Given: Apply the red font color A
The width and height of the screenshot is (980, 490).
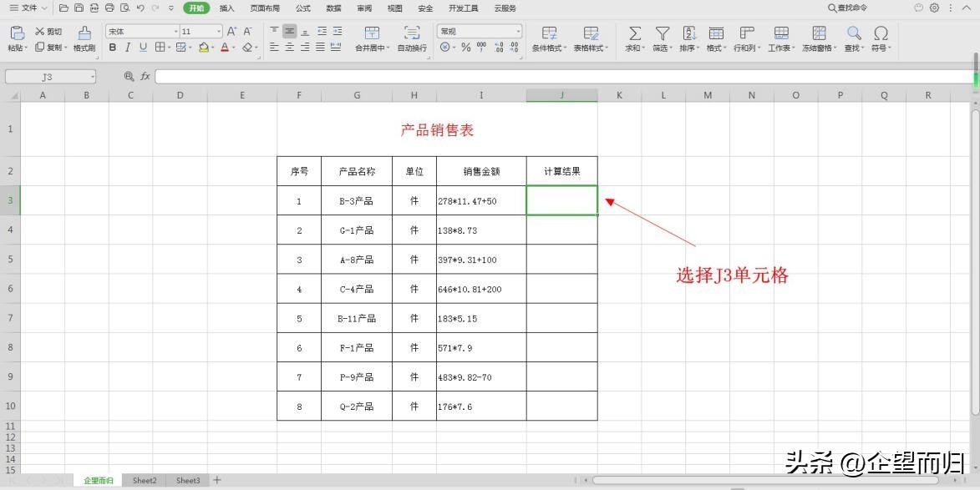Looking at the screenshot, I should pos(225,48).
